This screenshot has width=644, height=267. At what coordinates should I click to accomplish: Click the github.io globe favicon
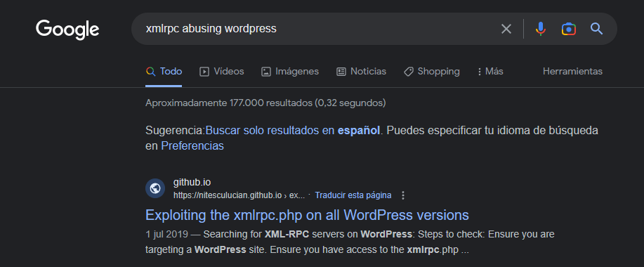155,188
